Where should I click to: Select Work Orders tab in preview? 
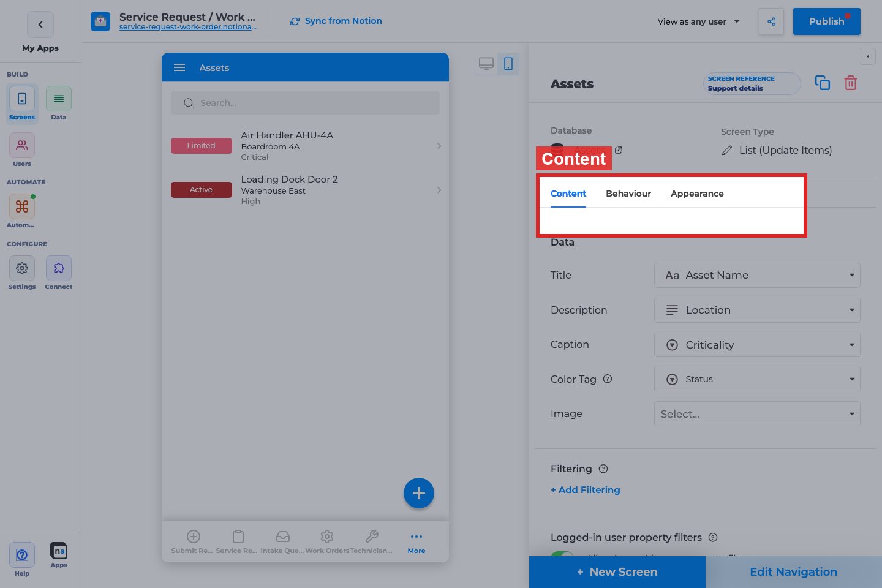point(327,543)
